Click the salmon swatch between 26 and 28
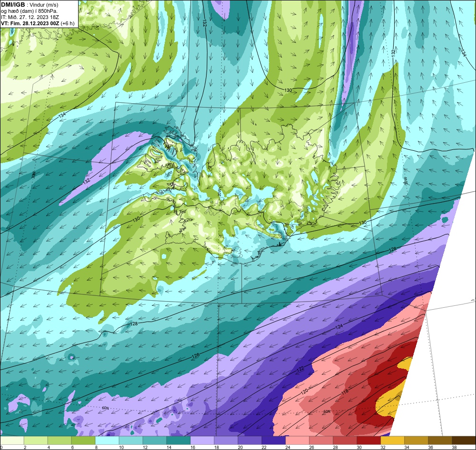This screenshot has height=450, width=476. (321, 440)
